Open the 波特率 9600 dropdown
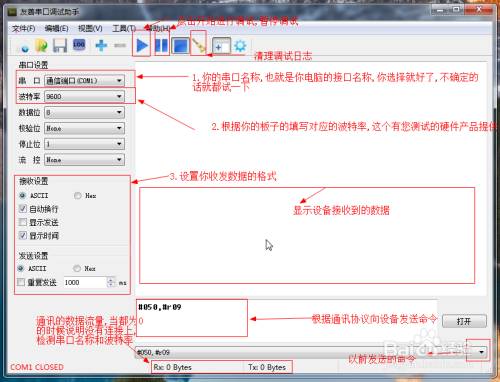 (x=84, y=96)
